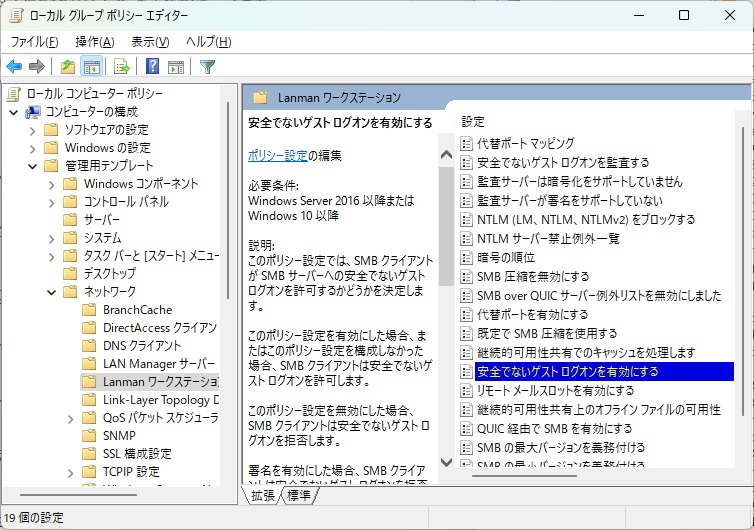Expand the Windows コンポーネント folder node
754x530 pixels.
pos(51,184)
